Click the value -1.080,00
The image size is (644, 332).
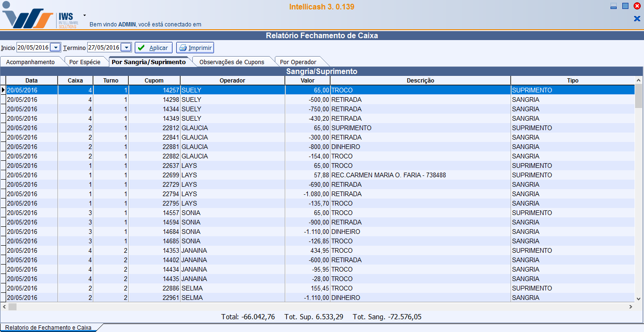coord(316,194)
